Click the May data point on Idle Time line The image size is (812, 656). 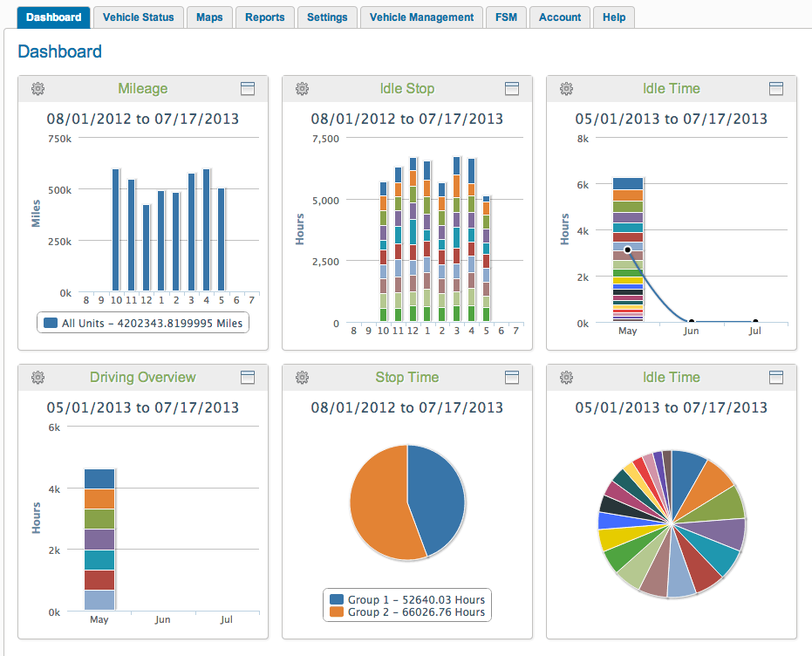pyautogui.click(x=628, y=250)
